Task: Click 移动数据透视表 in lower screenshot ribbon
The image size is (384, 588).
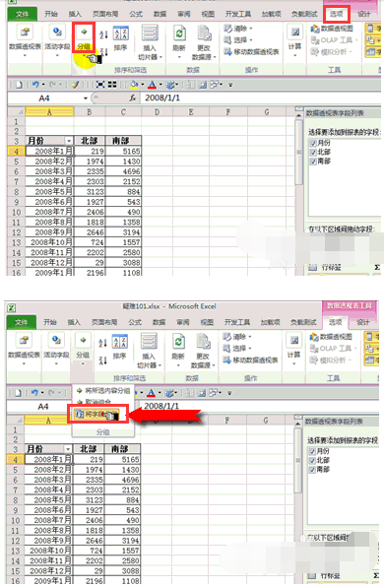Action: (251, 360)
